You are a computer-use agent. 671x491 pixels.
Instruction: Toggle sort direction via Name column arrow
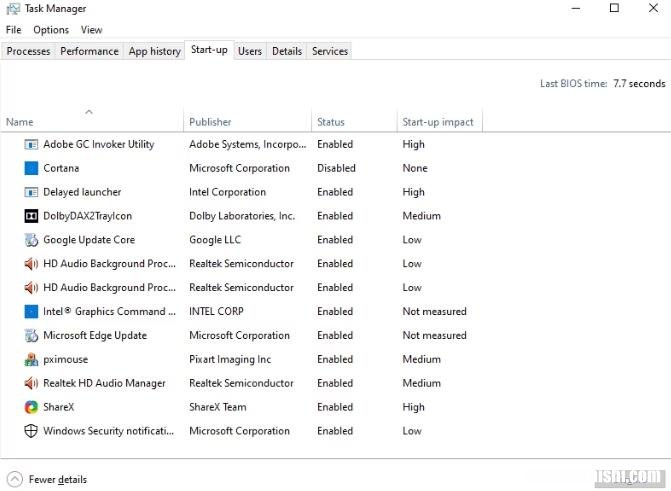89,112
